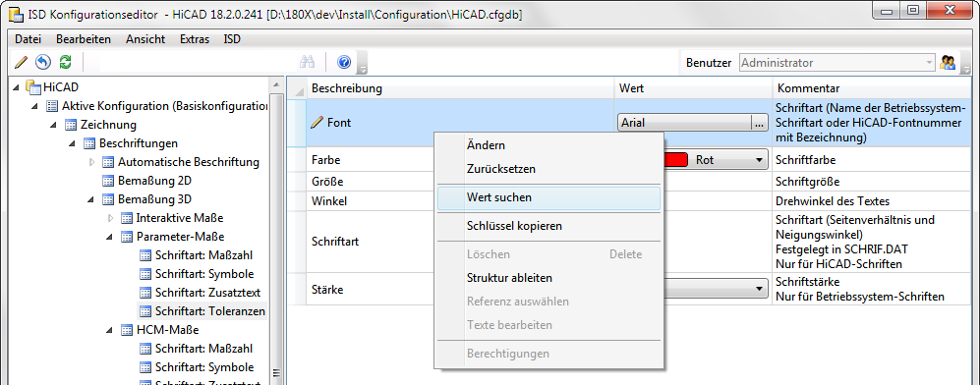Open the Farbe Rot color dropdown
This screenshot has width=980, height=385.
pos(761,160)
